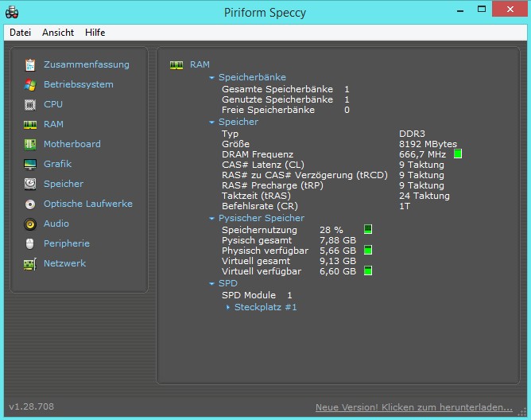Click the 9,13 GB Virtuell gesamt value
The width and height of the screenshot is (531, 420).
click(x=338, y=261)
